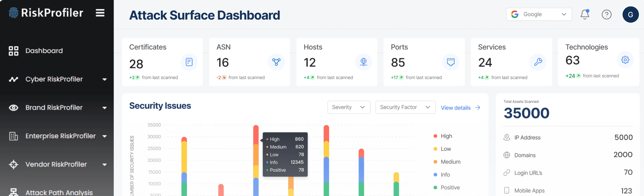Click the ASN nodes icon
Screen dimensions: 644x196
click(x=276, y=62)
